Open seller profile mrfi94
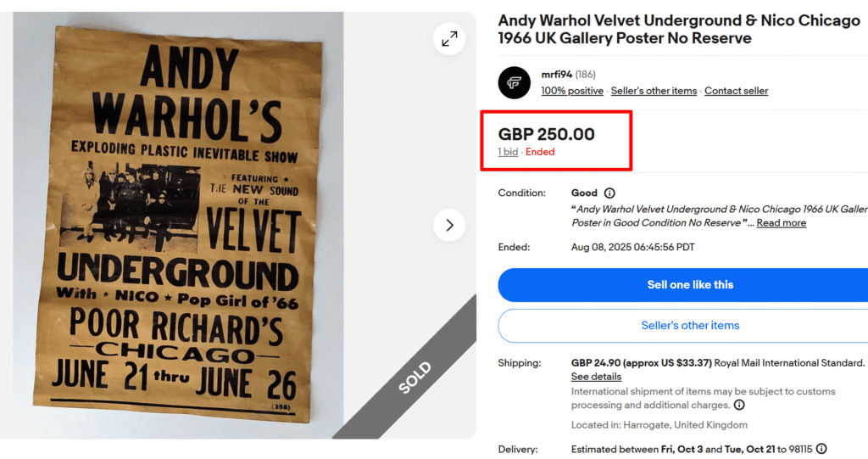 557,75
